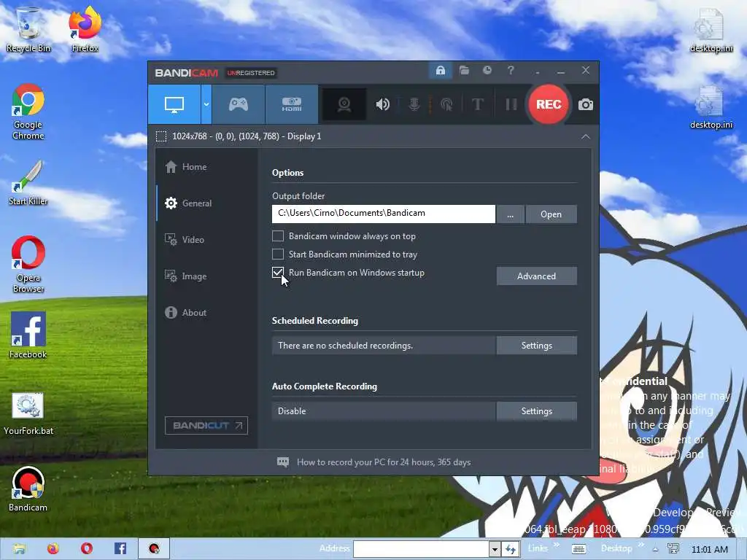Click the BANDICUT link button
This screenshot has height=560, width=747.
206,425
